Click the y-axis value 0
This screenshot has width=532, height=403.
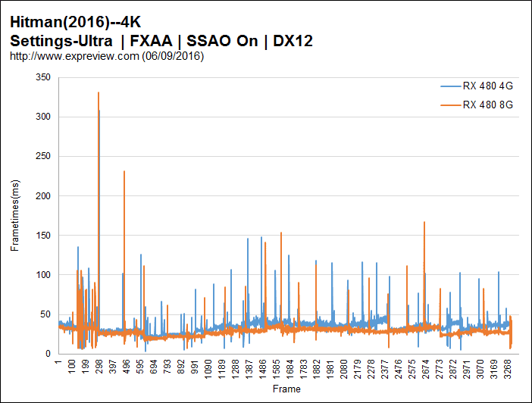coord(48,354)
